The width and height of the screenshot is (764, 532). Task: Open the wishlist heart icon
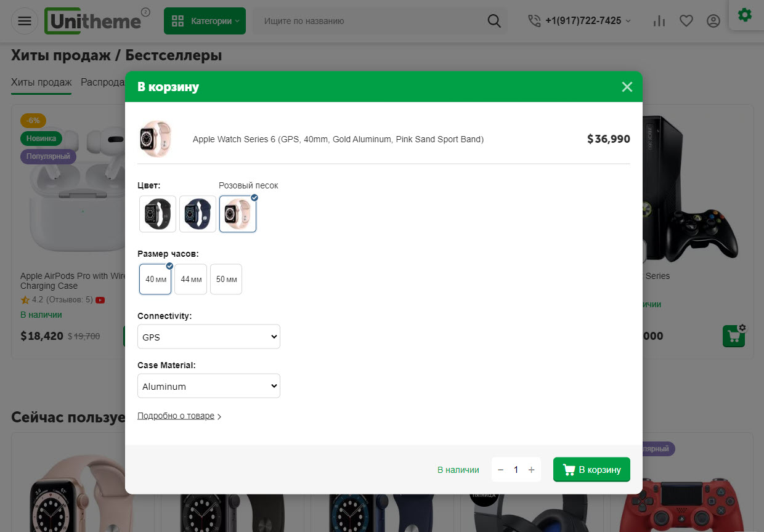pyautogui.click(x=686, y=21)
